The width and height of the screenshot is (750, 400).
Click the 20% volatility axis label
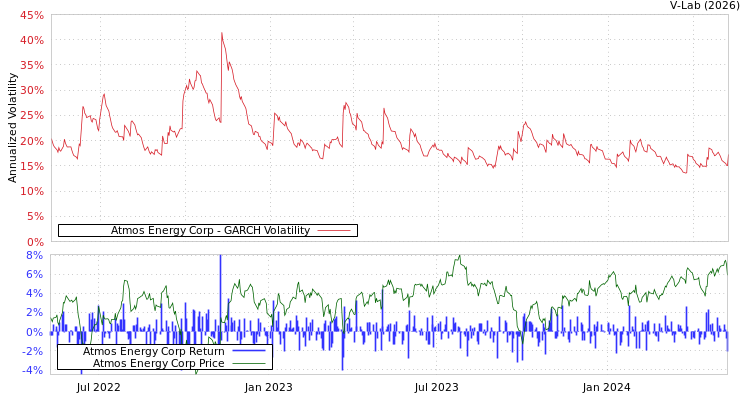click(32, 141)
